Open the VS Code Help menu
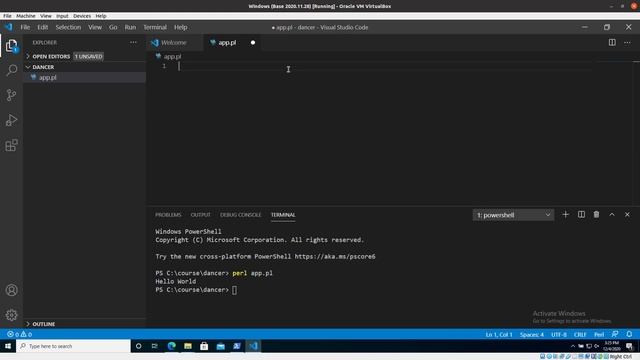Image resolution: width=640 pixels, height=360 pixels. point(180,27)
